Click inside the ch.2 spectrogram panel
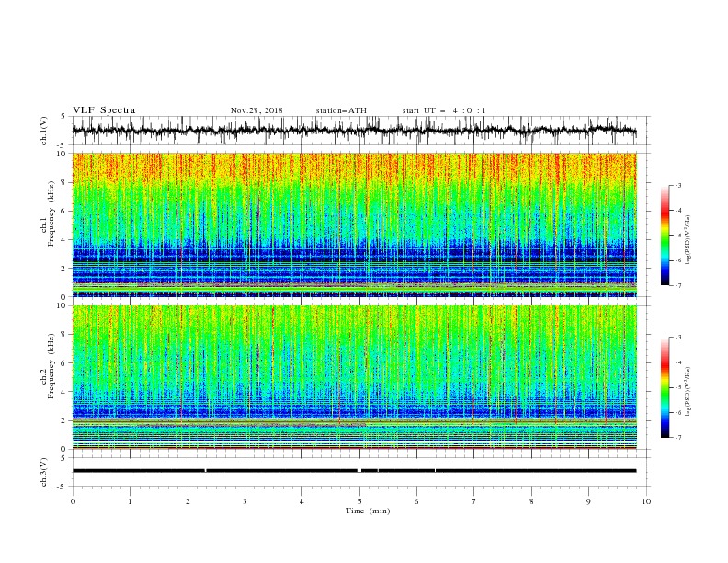 (354, 377)
